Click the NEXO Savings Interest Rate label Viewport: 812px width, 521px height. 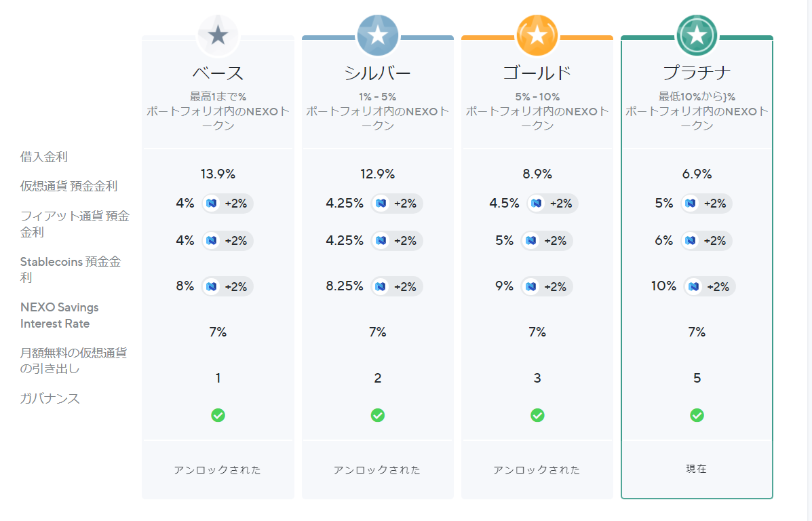click(60, 315)
